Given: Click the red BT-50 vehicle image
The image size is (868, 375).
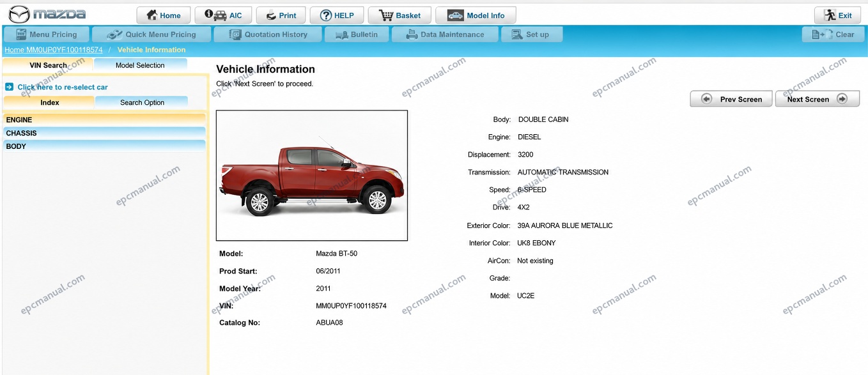Looking at the screenshot, I should coord(312,176).
